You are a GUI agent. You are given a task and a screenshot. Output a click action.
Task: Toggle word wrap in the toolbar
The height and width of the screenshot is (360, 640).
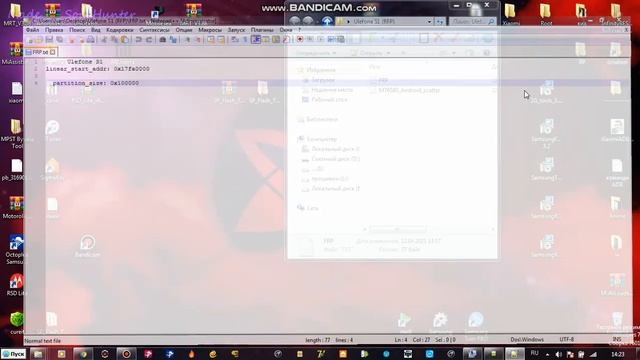coord(235,40)
